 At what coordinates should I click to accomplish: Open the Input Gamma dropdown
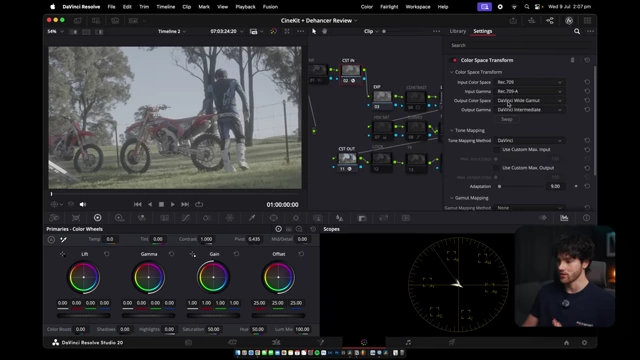click(x=529, y=91)
